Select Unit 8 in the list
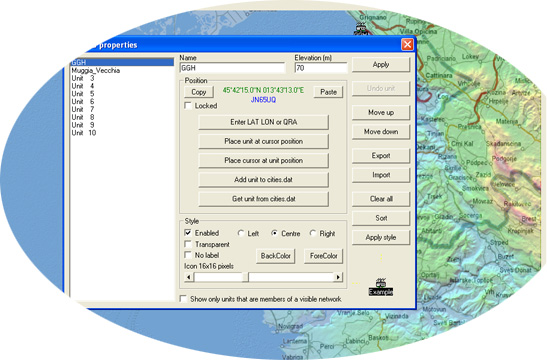Viewport: 547px width, 360px height. tap(122, 117)
